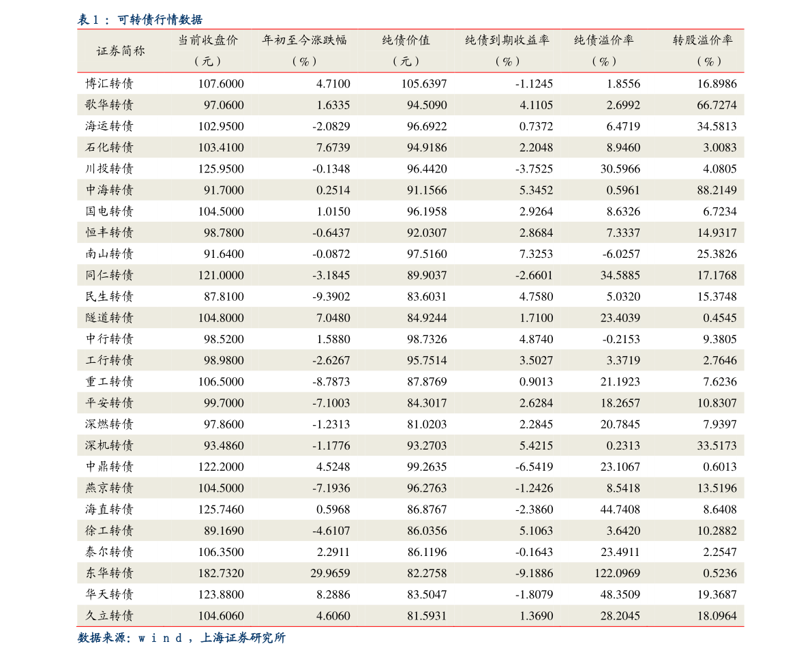This screenshot has width=812, height=659.
Task: Select the 深机转债 row name
Action: point(109,445)
